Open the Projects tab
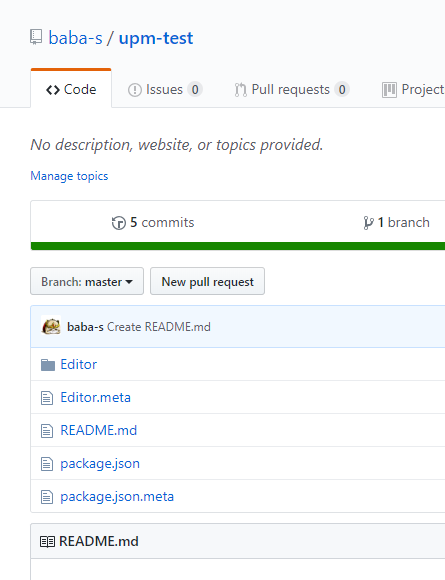 click(413, 90)
